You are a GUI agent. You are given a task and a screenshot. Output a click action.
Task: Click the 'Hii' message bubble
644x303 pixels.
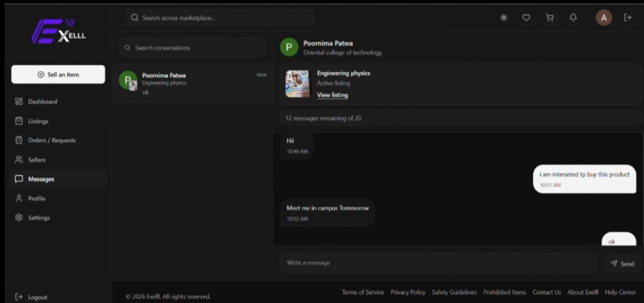(297, 146)
